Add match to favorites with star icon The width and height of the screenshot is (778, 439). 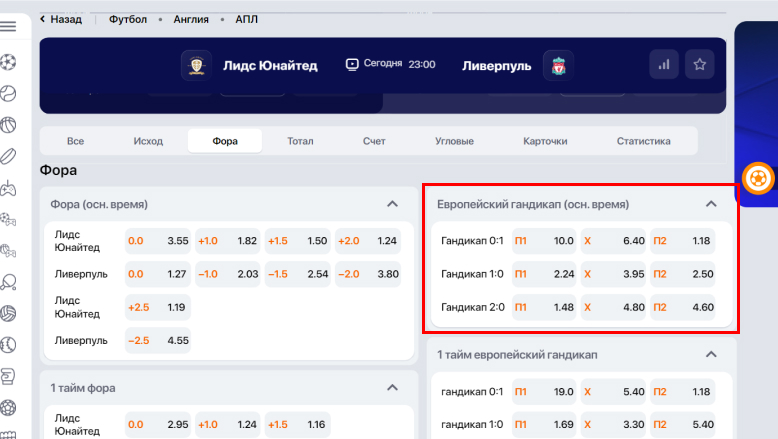pos(700,65)
